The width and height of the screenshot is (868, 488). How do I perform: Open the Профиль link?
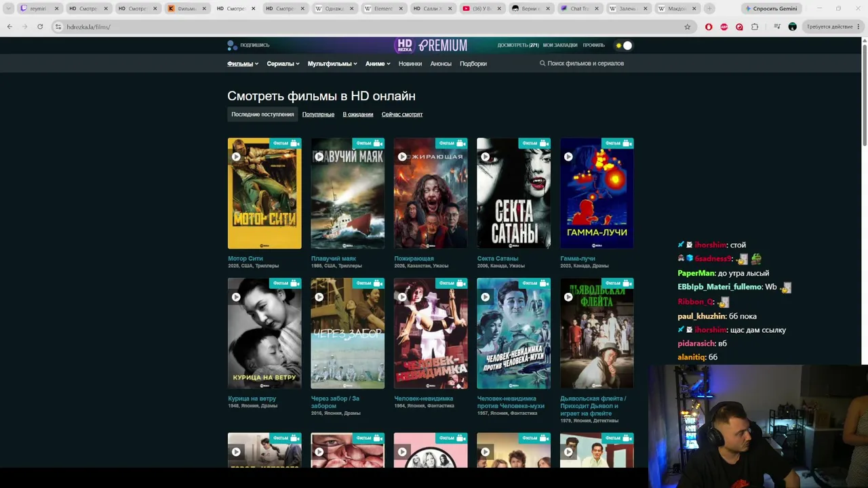pos(593,45)
